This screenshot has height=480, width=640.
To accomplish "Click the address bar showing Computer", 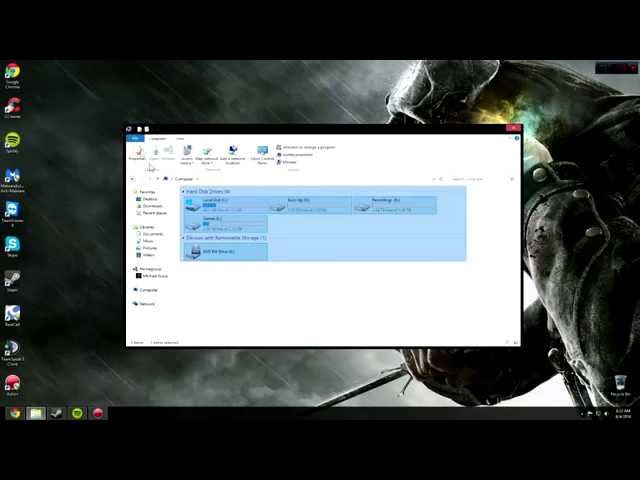I will point(300,179).
